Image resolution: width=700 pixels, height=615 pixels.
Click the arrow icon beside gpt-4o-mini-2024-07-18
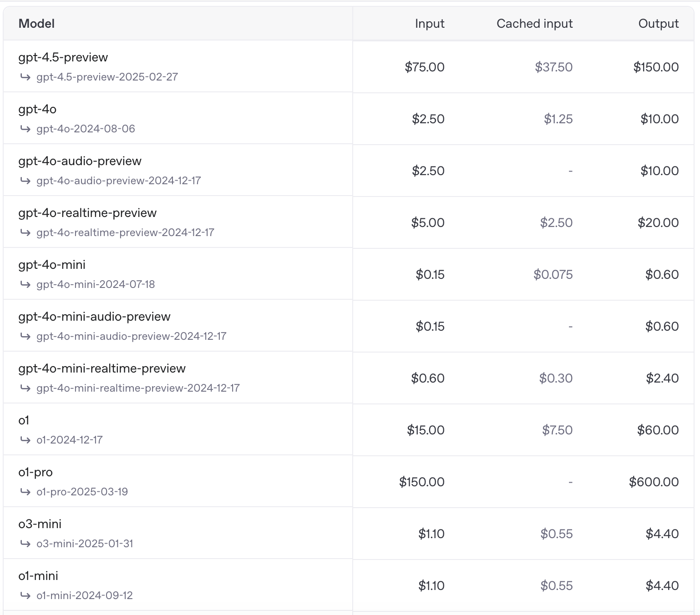25,284
